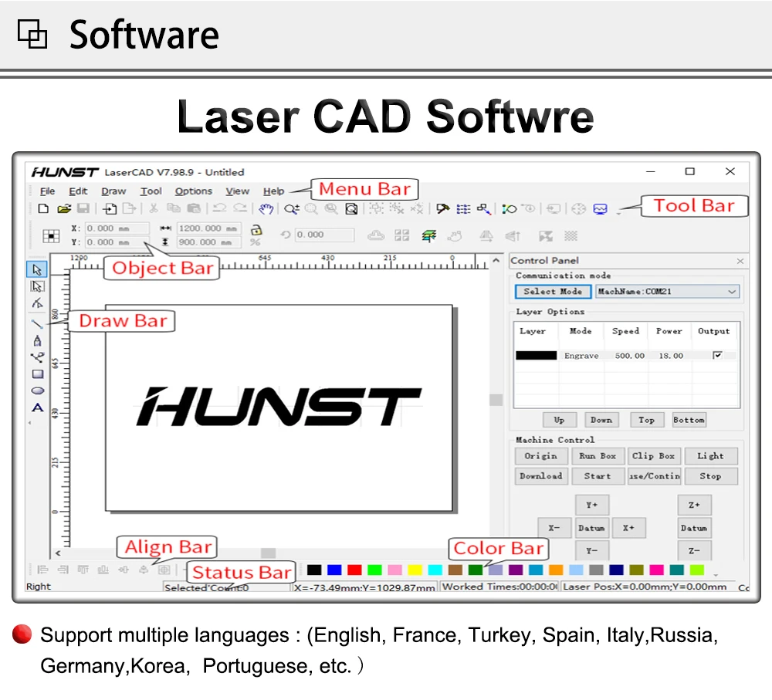Click the Select Mode button

[x=553, y=292]
